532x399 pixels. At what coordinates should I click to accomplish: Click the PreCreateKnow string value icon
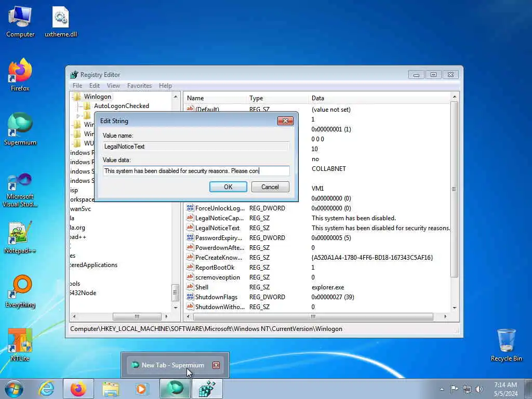(x=190, y=257)
